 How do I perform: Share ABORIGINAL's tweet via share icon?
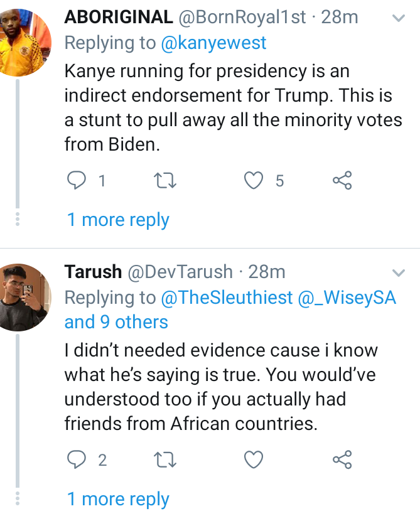point(342,180)
